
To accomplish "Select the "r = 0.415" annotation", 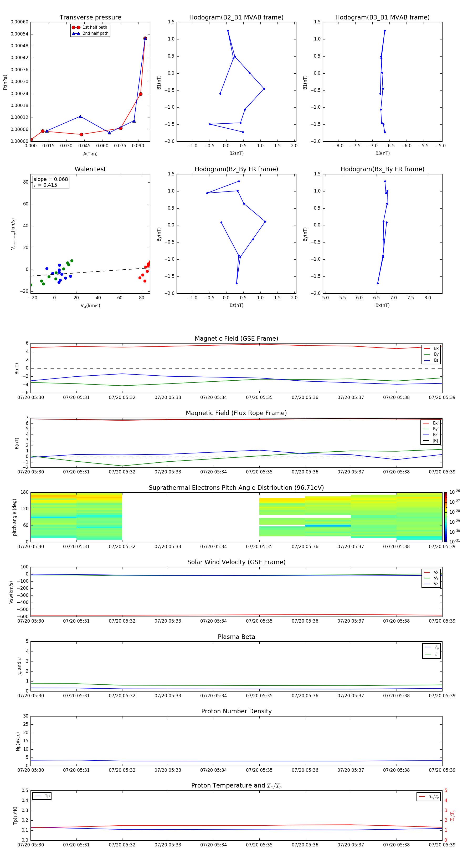I will click(45, 185).
